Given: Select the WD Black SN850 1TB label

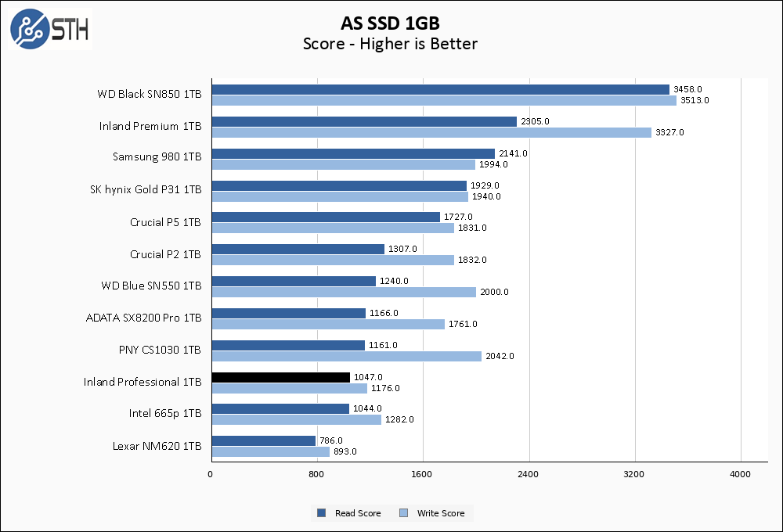Looking at the screenshot, I should pos(150,94).
